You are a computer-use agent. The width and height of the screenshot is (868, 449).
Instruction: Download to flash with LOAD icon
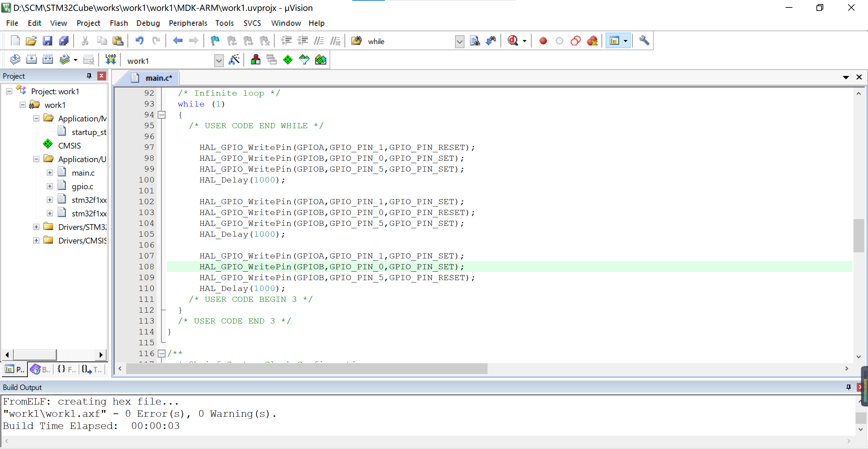coord(111,60)
